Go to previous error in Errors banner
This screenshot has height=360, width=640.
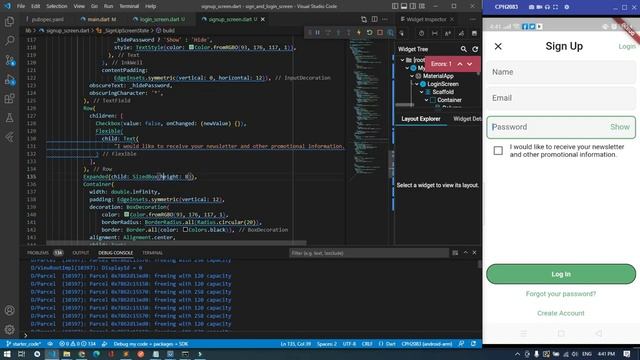click(460, 64)
